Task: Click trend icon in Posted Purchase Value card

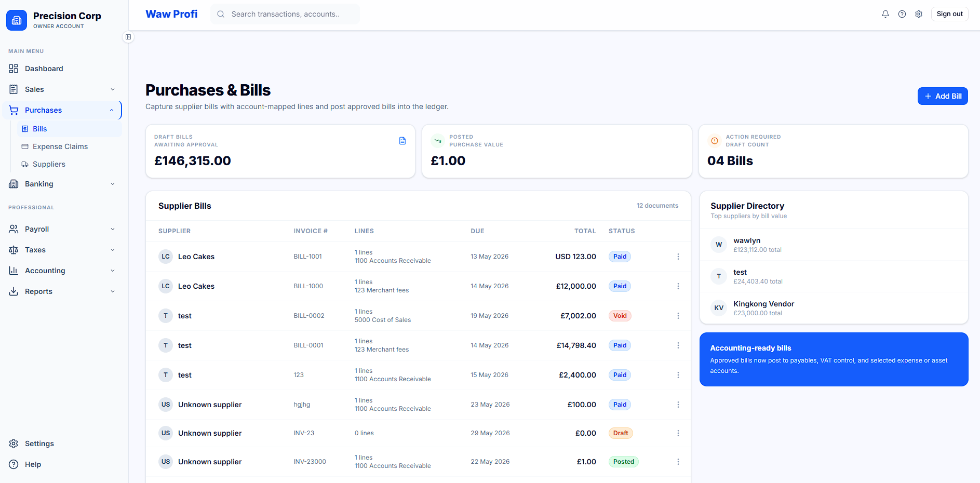Action: pyautogui.click(x=438, y=141)
